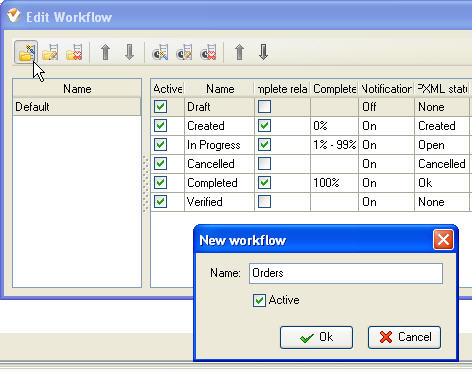Click the 100% complete cell
This screenshot has height=372, width=472.
(x=334, y=183)
